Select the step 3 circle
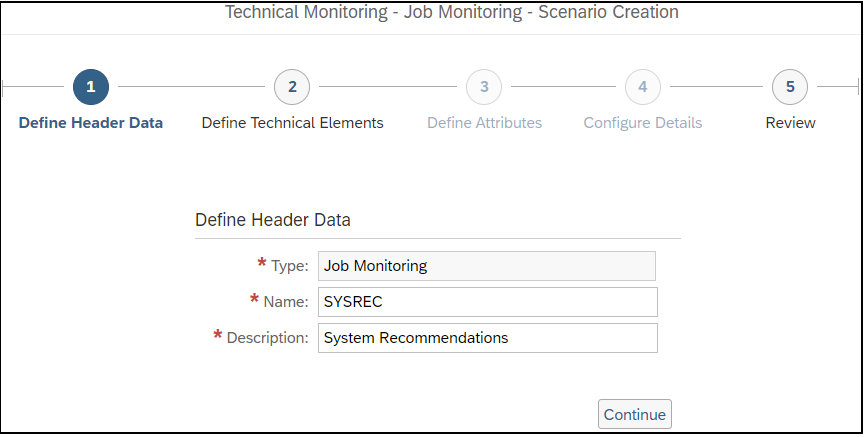This screenshot has width=864, height=437. point(484,87)
